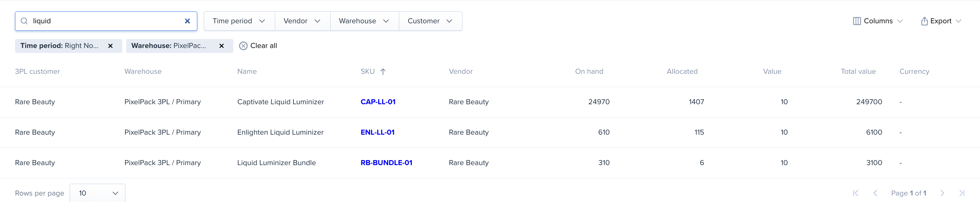Image resolution: width=980 pixels, height=202 pixels.
Task: Click the on-hand value 310
Action: coord(604,163)
